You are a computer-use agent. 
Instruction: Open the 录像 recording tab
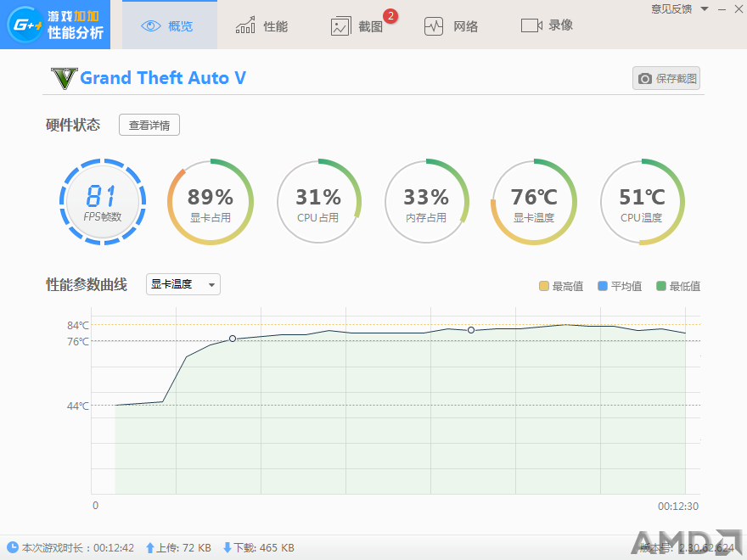[547, 25]
